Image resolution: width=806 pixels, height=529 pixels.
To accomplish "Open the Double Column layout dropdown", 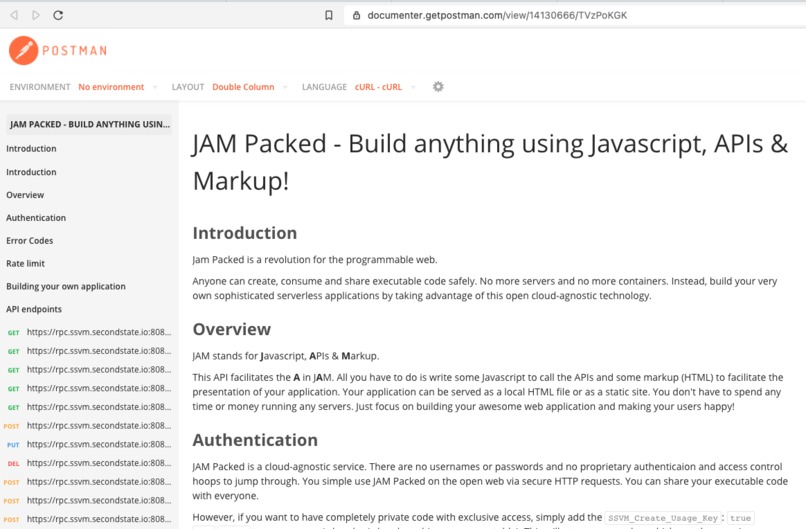I will point(249,87).
